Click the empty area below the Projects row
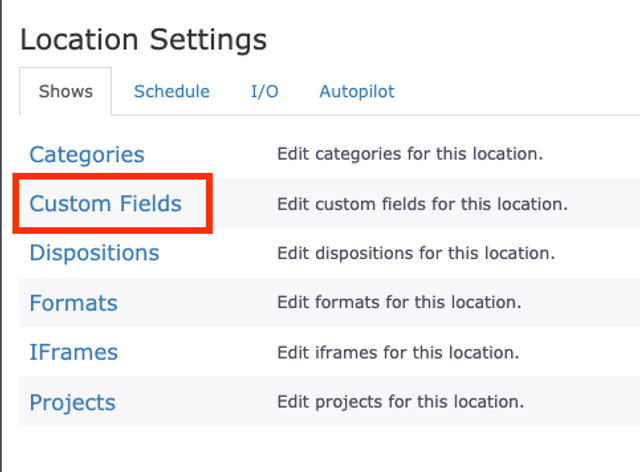 coord(320,448)
